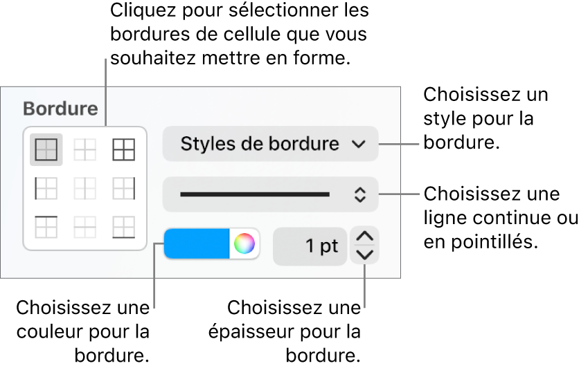
Task: Open the blue border color well
Action: [x=197, y=243]
